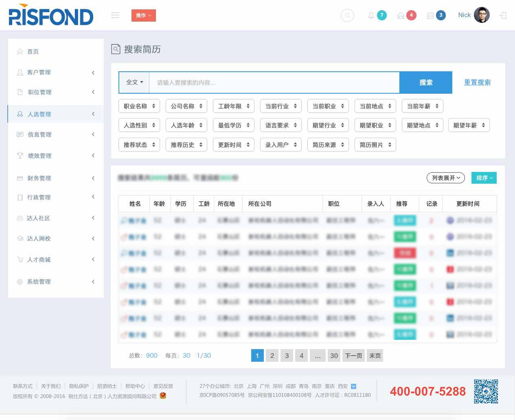Click the blue 搜索 button
This screenshot has height=420, width=515.
(x=425, y=82)
